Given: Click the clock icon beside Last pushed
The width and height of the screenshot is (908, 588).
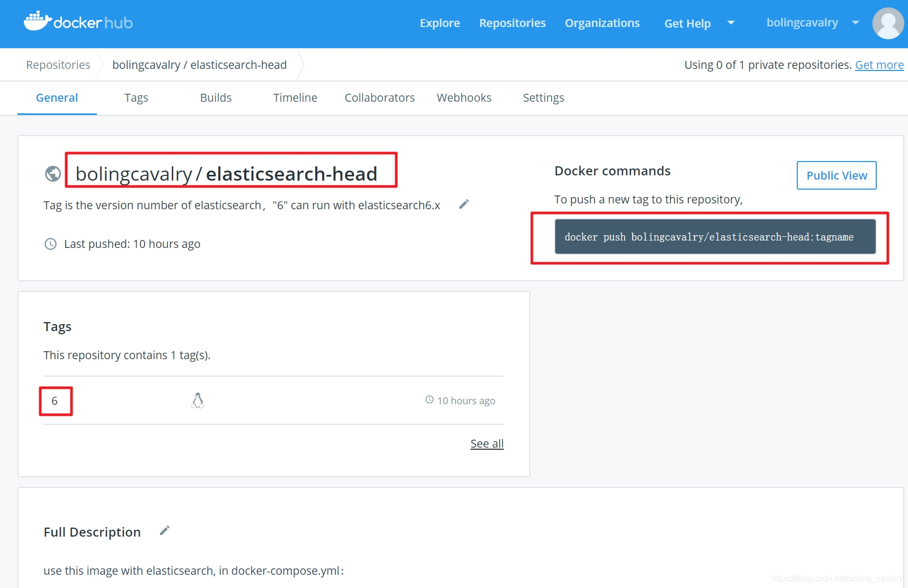Looking at the screenshot, I should pos(50,244).
